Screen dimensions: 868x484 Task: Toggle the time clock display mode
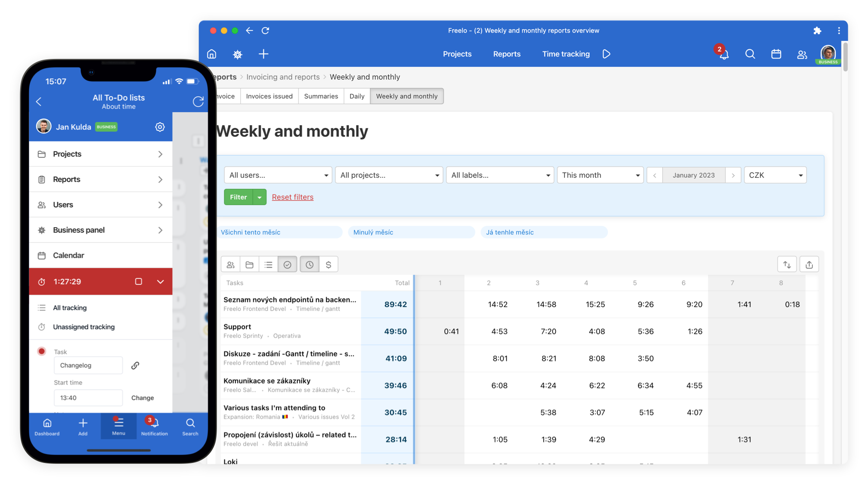point(309,264)
